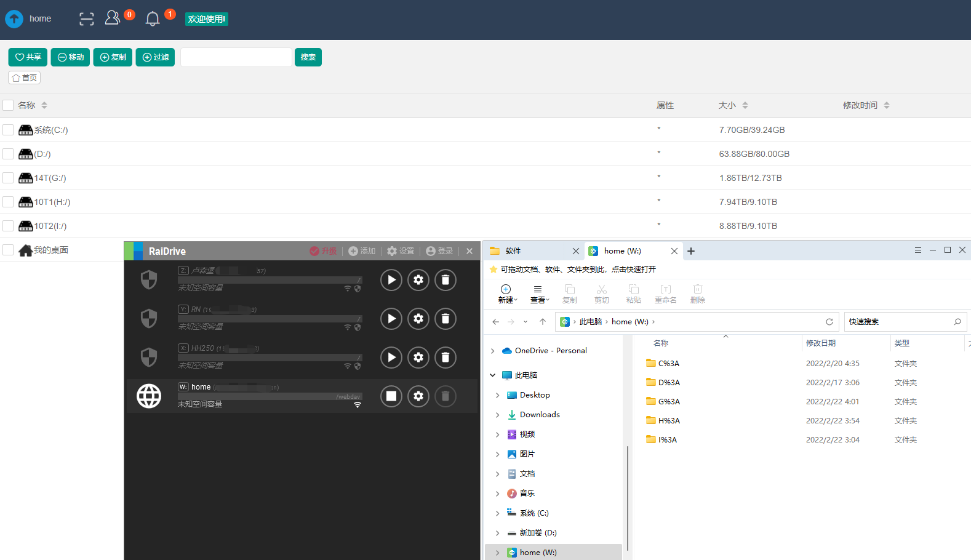Collapse the 此电脑 tree node

pyautogui.click(x=493, y=375)
